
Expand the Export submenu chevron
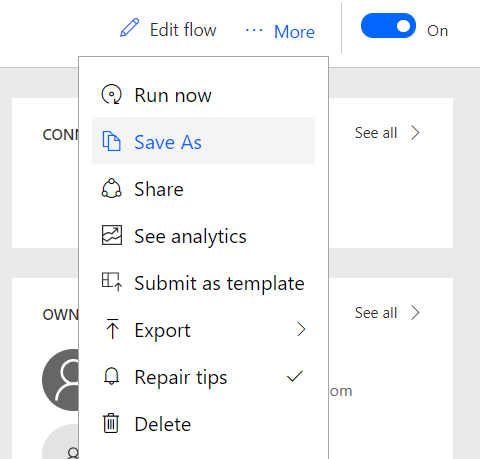point(301,329)
